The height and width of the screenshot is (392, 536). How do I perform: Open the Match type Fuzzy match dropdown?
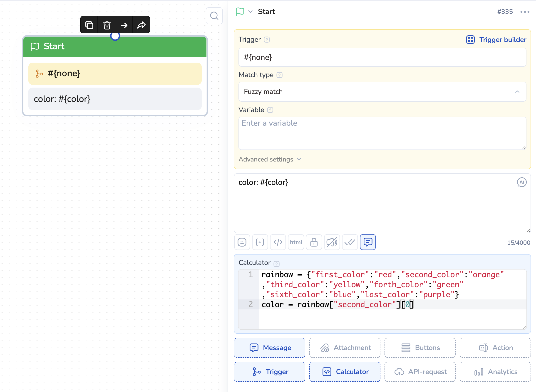click(382, 92)
